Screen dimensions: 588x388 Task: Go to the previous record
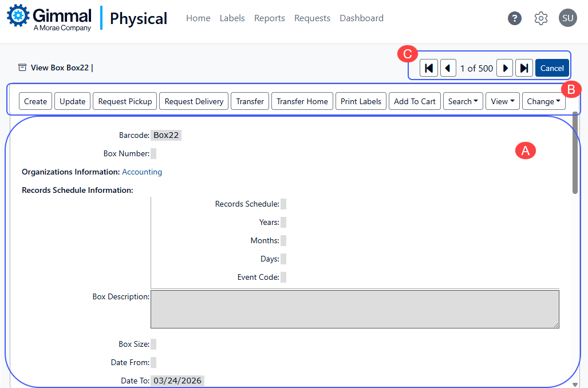tap(448, 68)
